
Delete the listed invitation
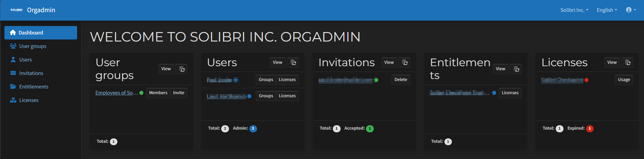pyautogui.click(x=401, y=80)
